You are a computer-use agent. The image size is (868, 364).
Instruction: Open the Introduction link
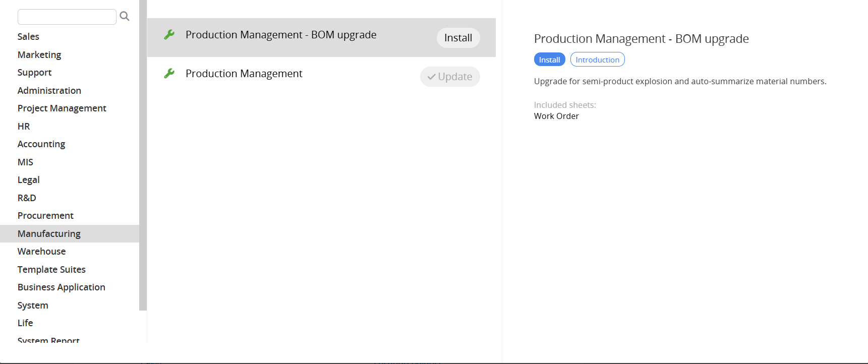(x=597, y=59)
